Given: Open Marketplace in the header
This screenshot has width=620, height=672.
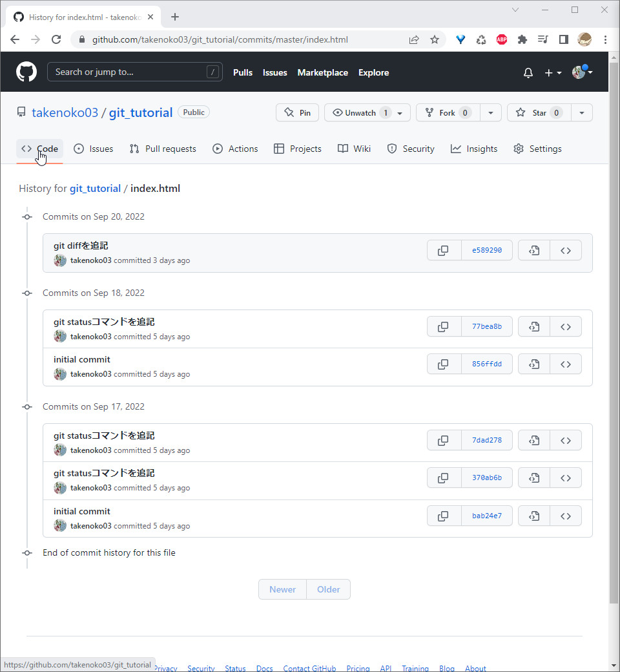Looking at the screenshot, I should [323, 73].
